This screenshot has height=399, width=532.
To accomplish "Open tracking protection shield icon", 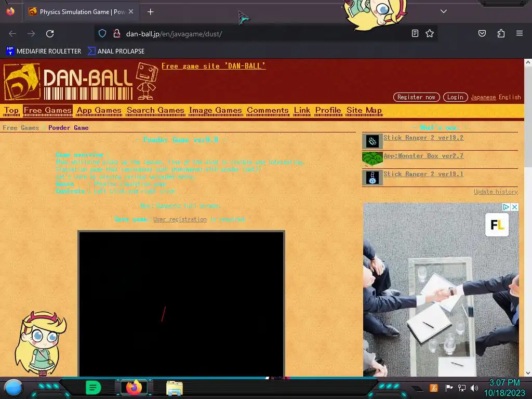I will coord(102,34).
